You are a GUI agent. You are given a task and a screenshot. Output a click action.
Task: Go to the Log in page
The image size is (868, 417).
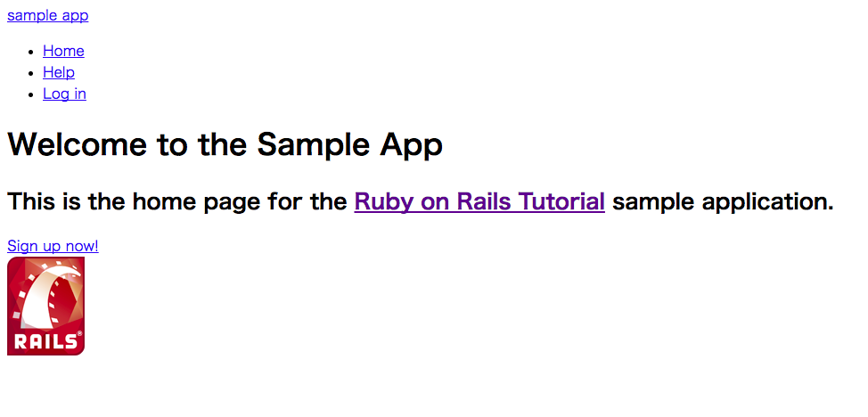coord(64,94)
